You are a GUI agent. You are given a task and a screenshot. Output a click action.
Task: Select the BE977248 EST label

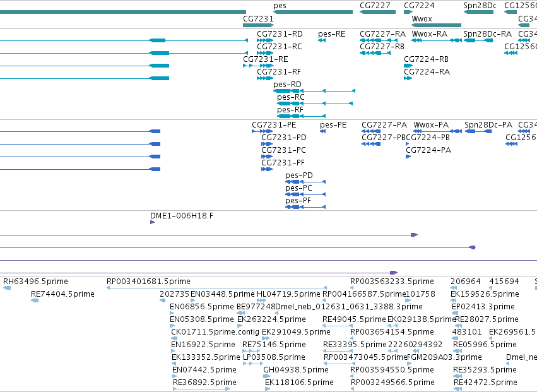(256, 307)
